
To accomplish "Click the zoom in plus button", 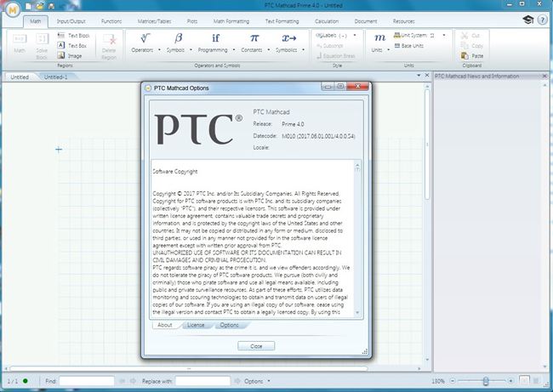I will (x=510, y=381).
